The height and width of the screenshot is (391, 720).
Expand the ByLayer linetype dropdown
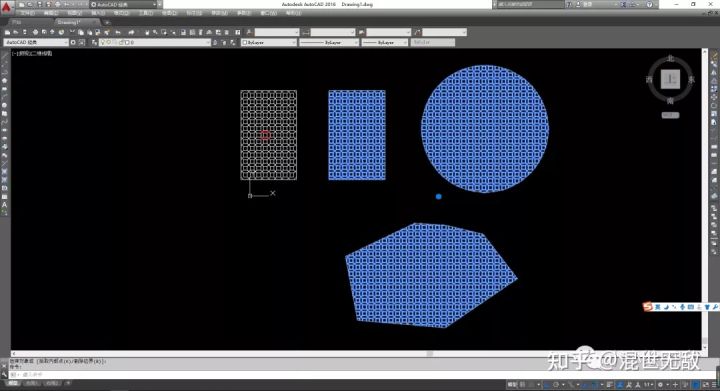329,42
